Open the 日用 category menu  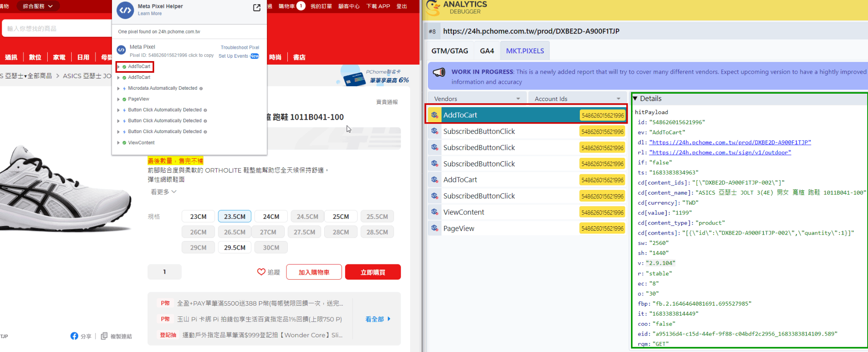(83, 57)
